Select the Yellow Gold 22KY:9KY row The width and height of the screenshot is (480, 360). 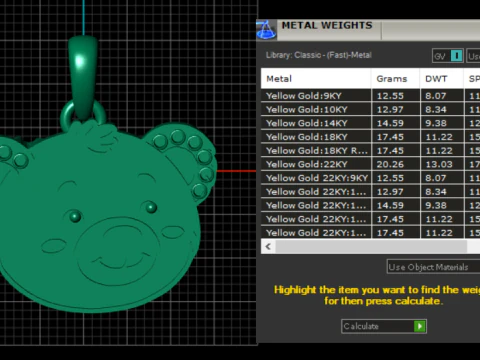tap(370, 178)
